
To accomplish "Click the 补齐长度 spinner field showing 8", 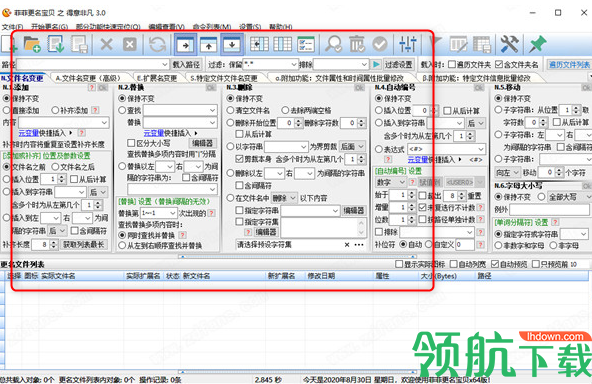I will 41,245.
